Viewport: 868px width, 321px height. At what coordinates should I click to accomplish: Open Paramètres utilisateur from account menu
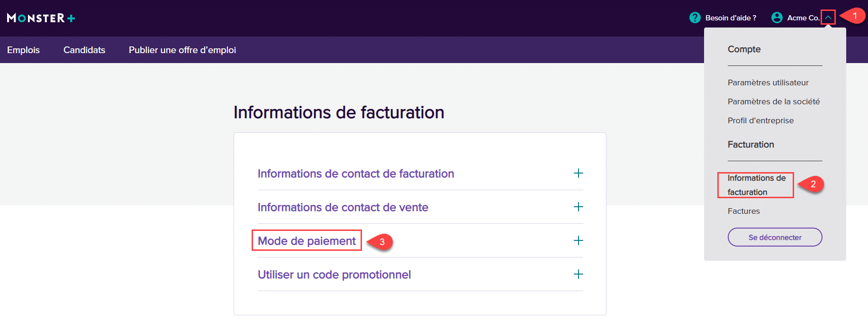768,83
